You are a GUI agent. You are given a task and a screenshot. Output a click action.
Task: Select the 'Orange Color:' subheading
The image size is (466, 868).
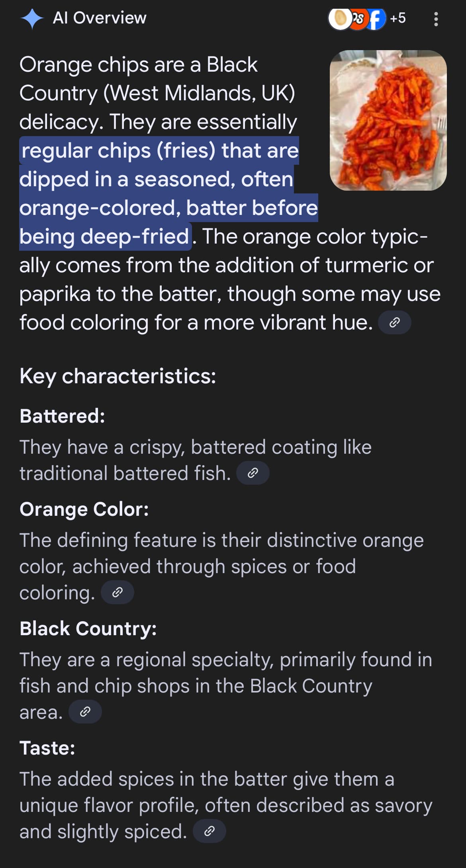pos(84,509)
